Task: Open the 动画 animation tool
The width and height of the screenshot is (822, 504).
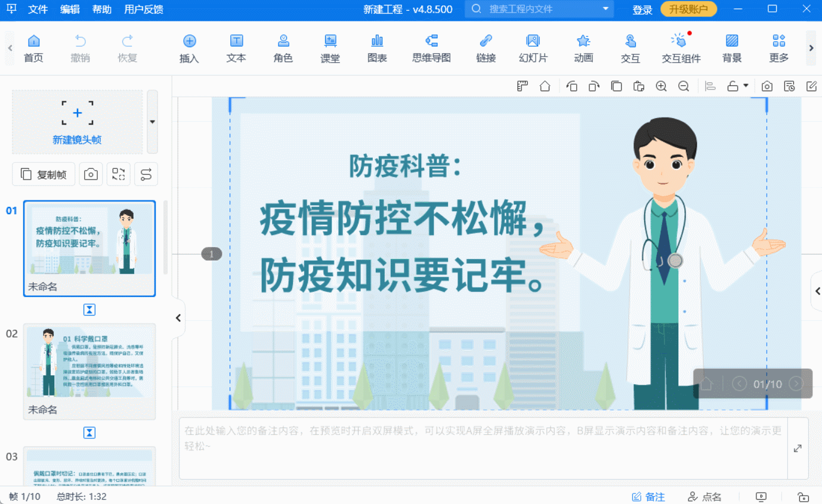Action: [583, 48]
